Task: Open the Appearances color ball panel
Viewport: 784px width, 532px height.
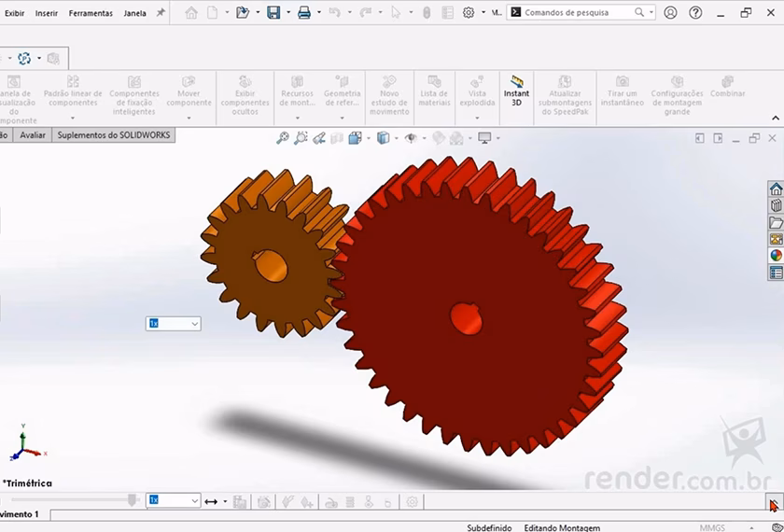Action: [x=776, y=256]
